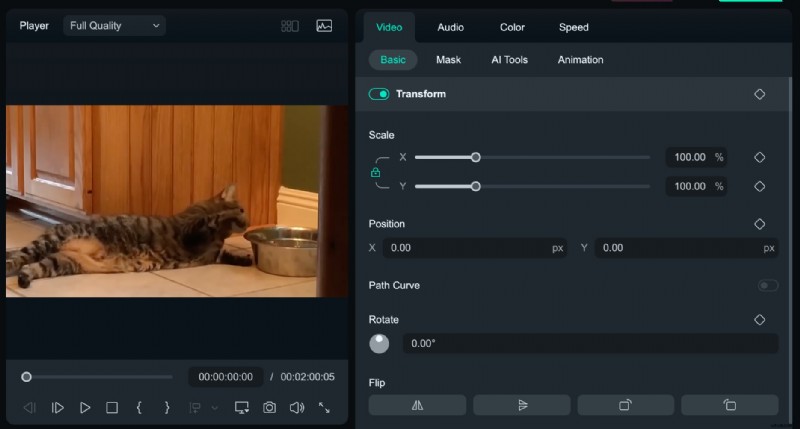Open the Animation sub-tab
Image resolution: width=800 pixels, height=429 pixels.
[580, 60]
